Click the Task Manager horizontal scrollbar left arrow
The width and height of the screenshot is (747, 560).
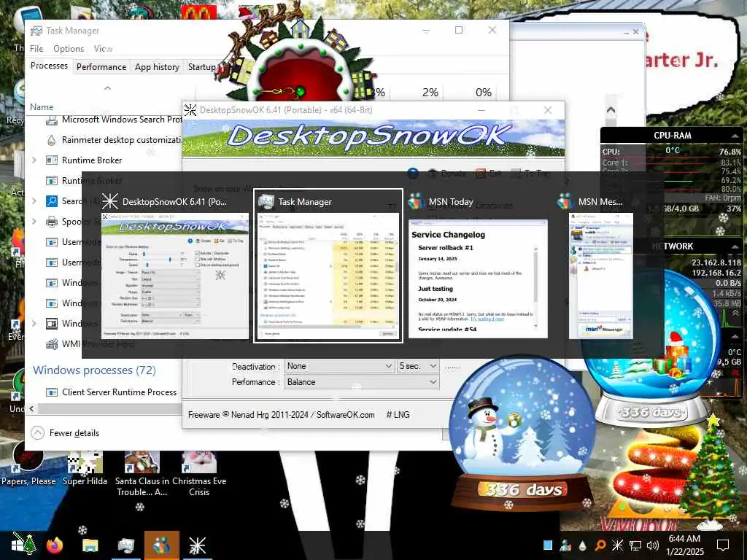[x=32, y=408]
